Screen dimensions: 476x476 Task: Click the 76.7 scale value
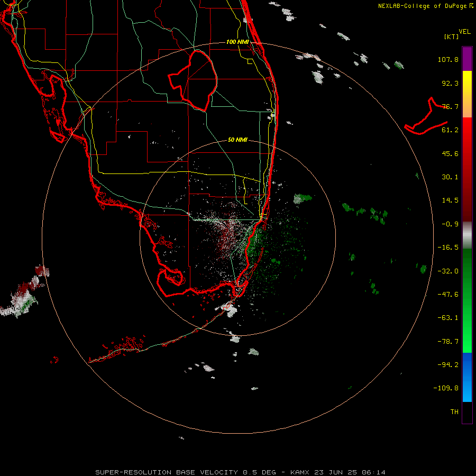pyautogui.click(x=450, y=106)
